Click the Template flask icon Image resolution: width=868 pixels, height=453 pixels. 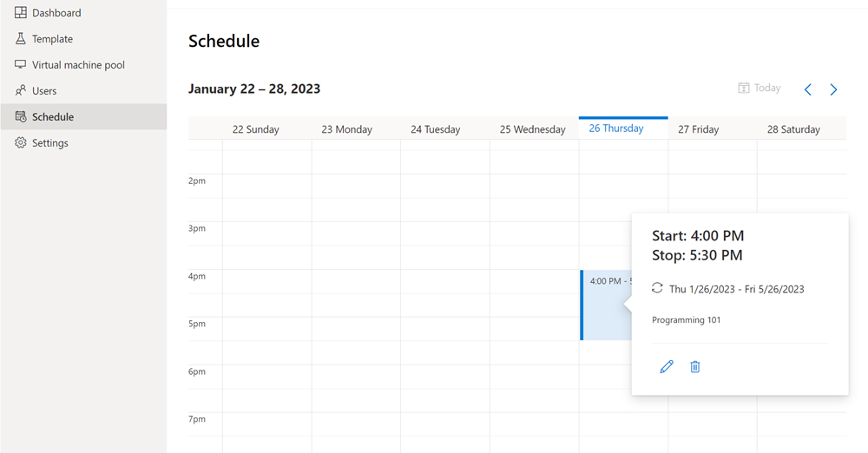(x=21, y=38)
